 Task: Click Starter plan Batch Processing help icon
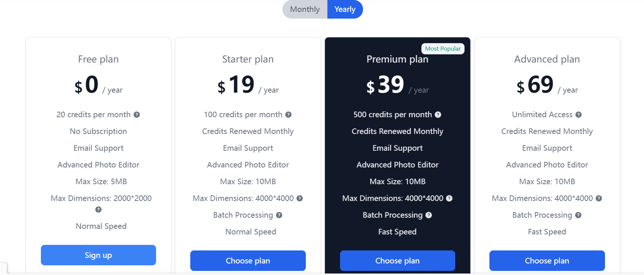[x=279, y=215]
